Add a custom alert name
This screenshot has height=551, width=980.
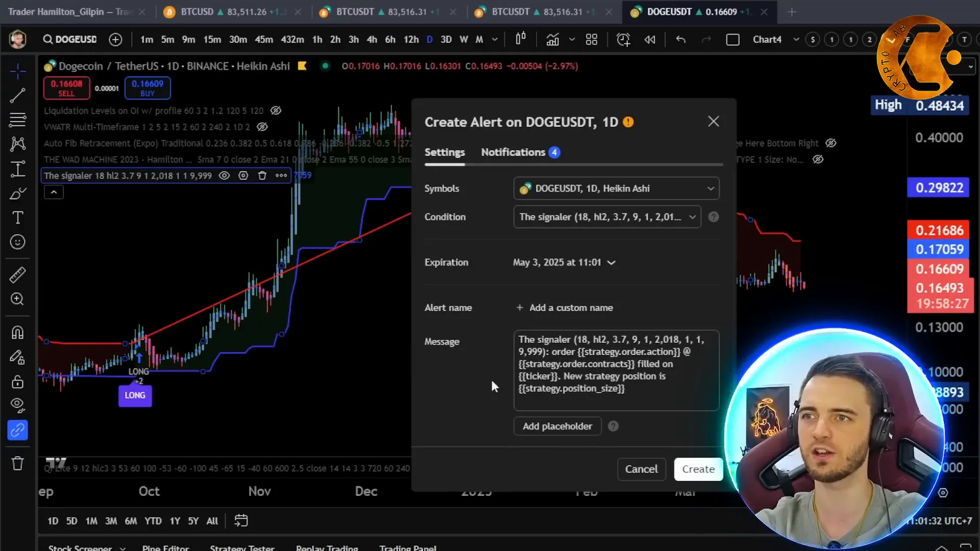pos(564,308)
